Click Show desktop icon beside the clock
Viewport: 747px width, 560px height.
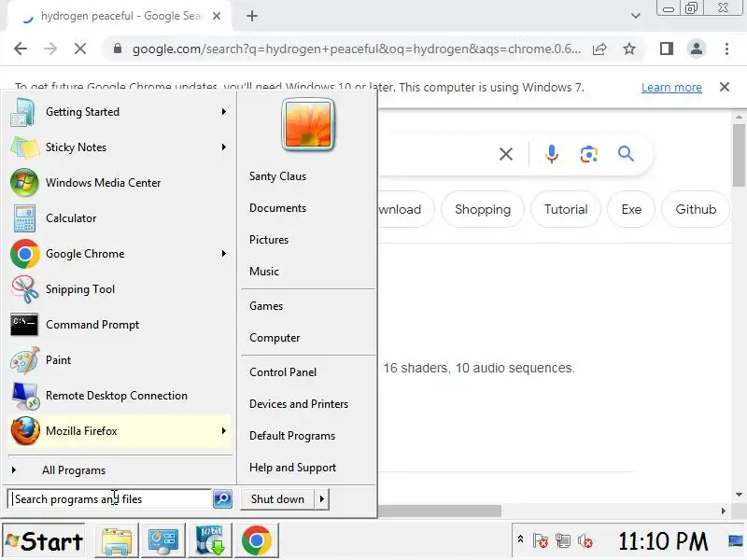737,541
